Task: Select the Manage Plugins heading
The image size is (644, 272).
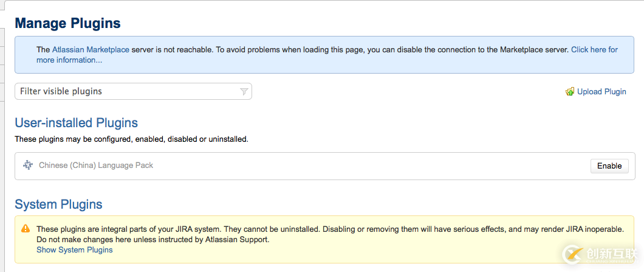Action: [x=68, y=23]
